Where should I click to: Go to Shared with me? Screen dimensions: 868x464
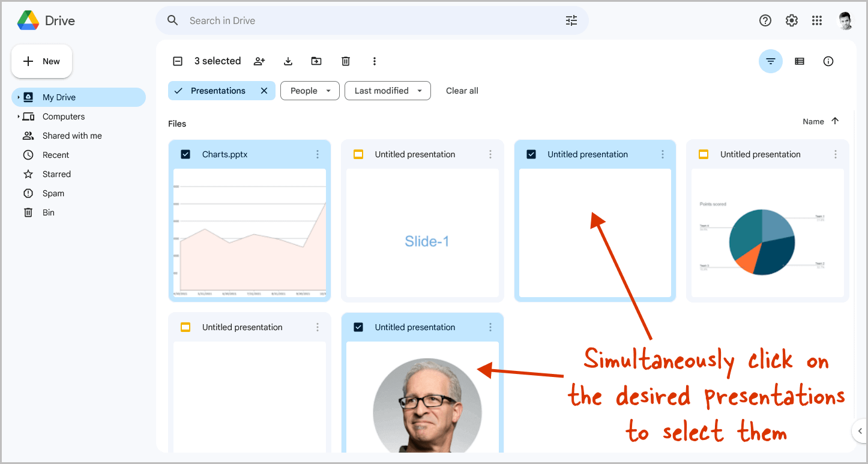(71, 135)
